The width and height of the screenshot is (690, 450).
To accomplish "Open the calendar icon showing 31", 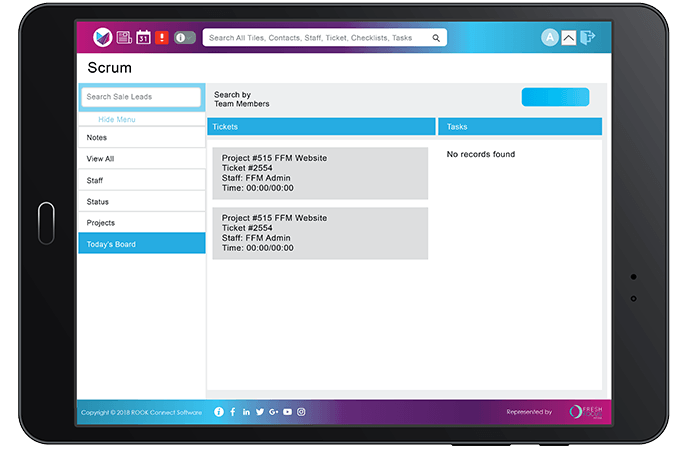I will click(143, 38).
